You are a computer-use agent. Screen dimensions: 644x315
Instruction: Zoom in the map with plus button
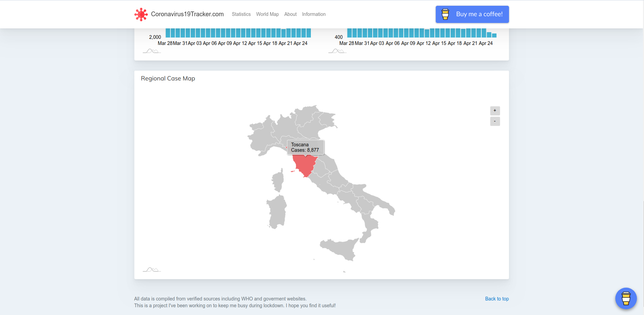pyautogui.click(x=495, y=111)
